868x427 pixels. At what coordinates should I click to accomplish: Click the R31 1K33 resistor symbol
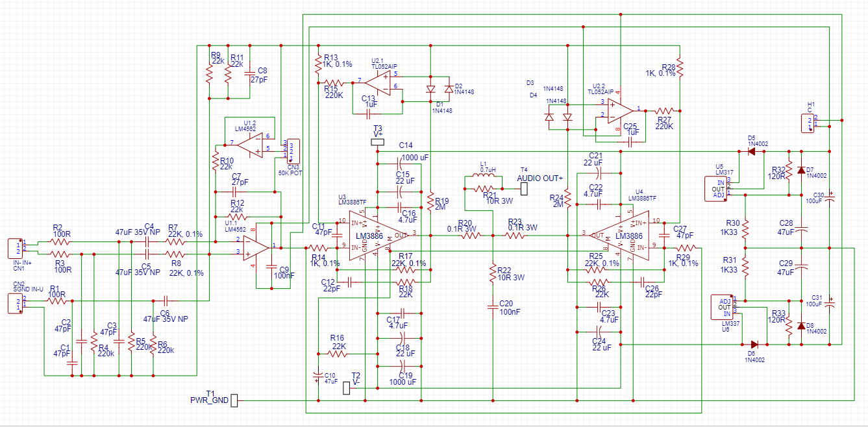(x=745, y=266)
